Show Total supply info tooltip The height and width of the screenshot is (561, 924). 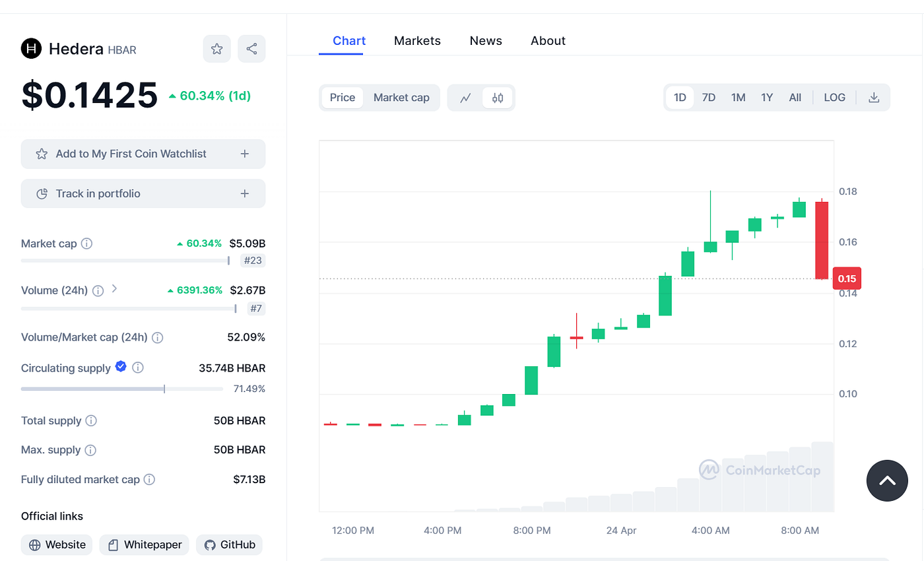click(92, 421)
